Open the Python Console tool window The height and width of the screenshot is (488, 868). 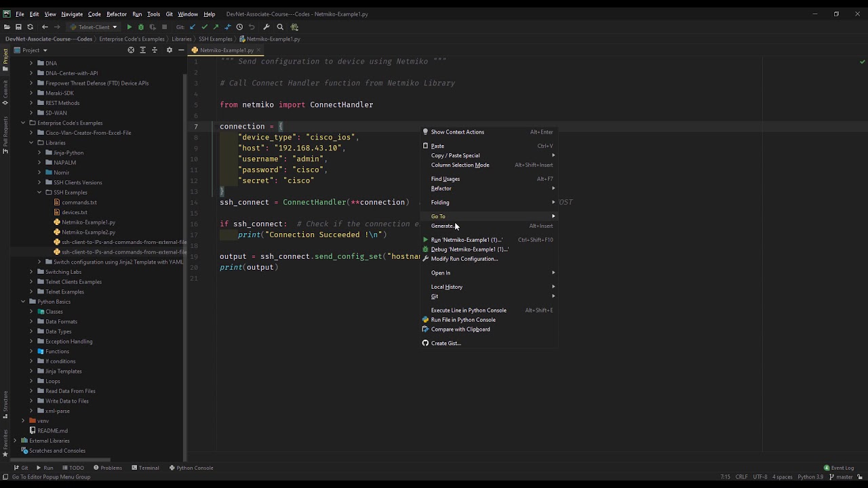click(x=191, y=468)
